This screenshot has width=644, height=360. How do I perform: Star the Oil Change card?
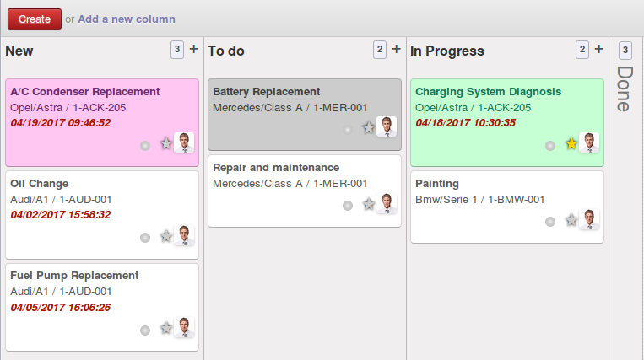(166, 236)
